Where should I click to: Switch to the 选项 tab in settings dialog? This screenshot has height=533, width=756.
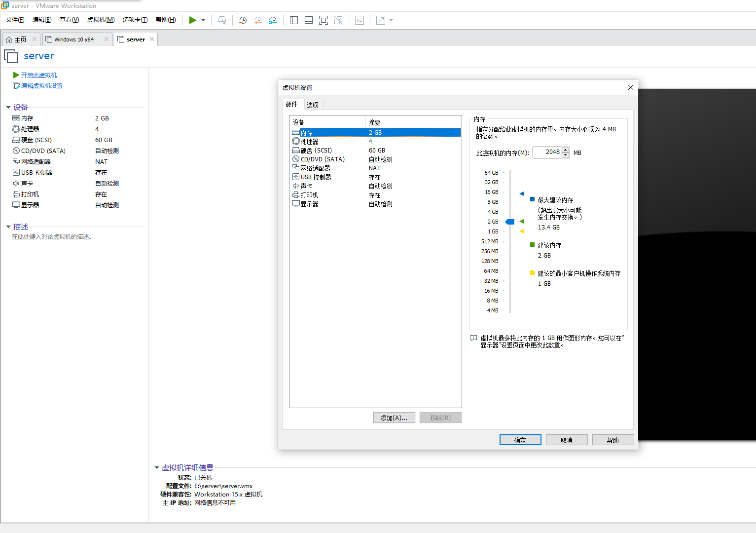click(x=313, y=105)
